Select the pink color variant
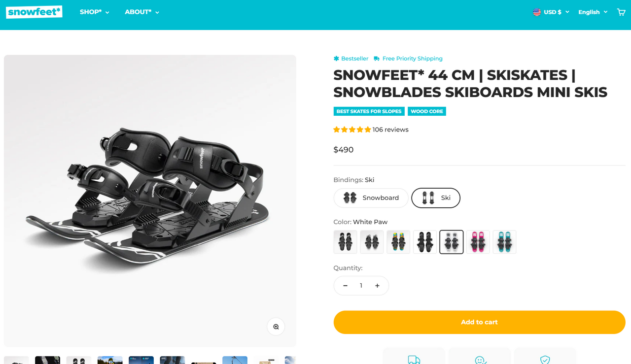 click(478, 242)
